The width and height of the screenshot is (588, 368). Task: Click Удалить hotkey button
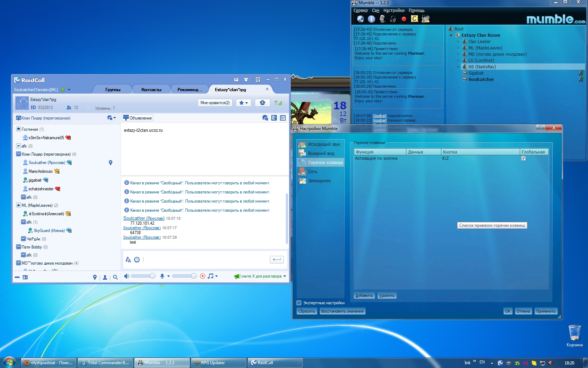click(387, 295)
